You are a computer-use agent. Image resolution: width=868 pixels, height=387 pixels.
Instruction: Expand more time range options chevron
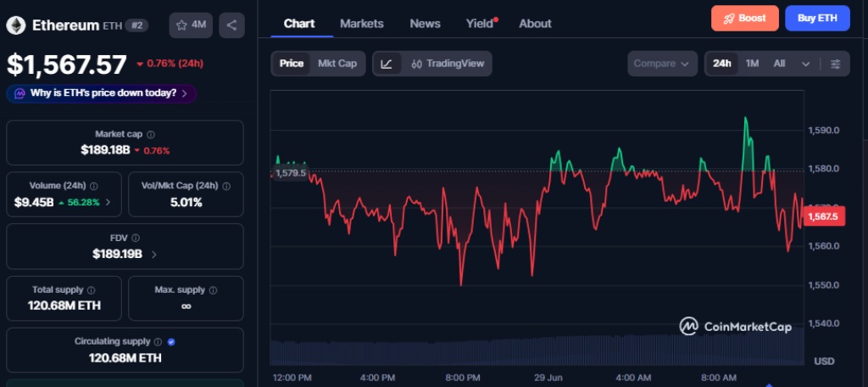pyautogui.click(x=805, y=64)
